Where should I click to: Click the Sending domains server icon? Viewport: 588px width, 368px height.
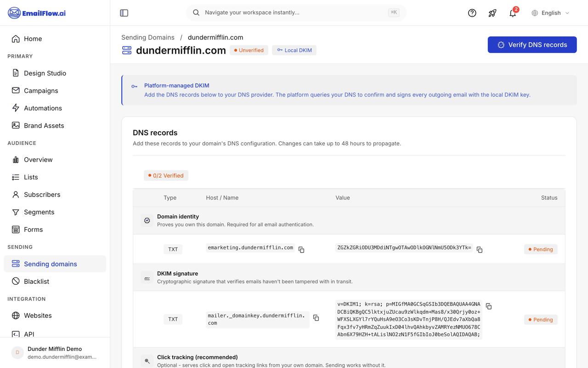coord(16,264)
